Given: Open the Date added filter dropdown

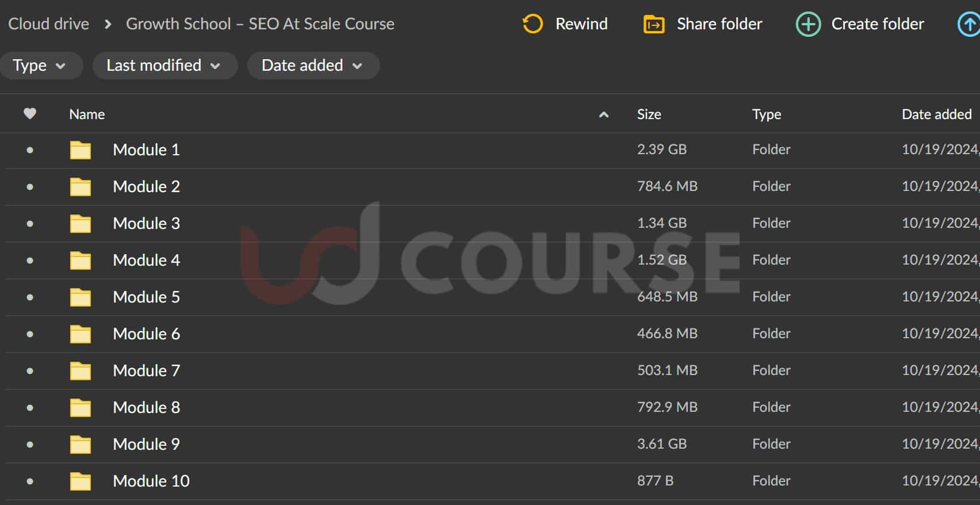Looking at the screenshot, I should point(312,66).
